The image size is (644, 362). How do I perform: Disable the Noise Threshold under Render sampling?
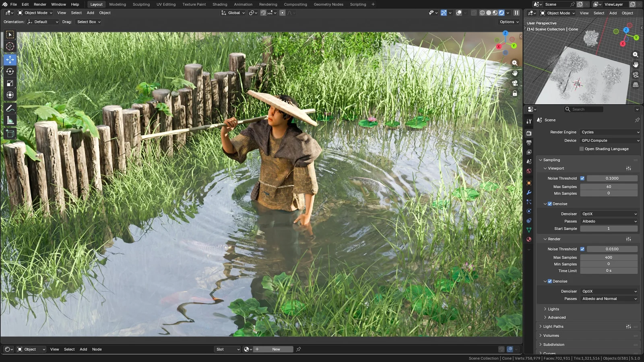[x=582, y=249]
